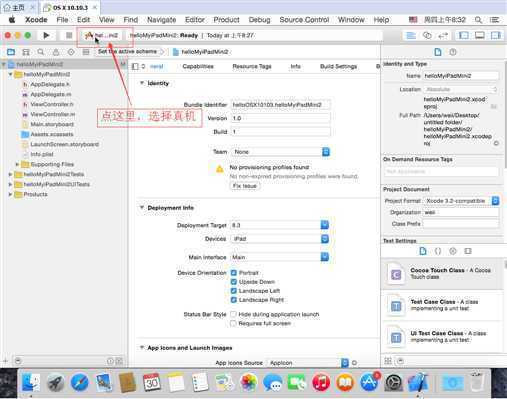Show the Assistant editor
The height and width of the screenshot is (399, 507).
point(427,35)
